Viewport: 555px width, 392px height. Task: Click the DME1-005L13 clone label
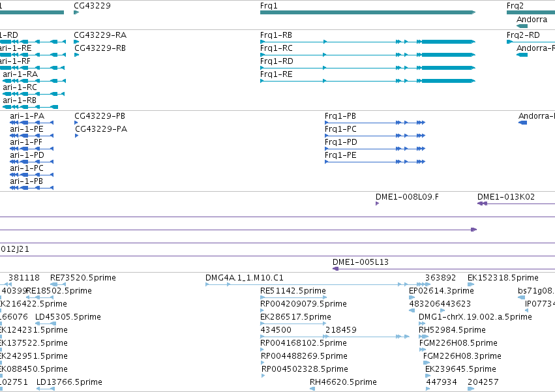point(360,262)
